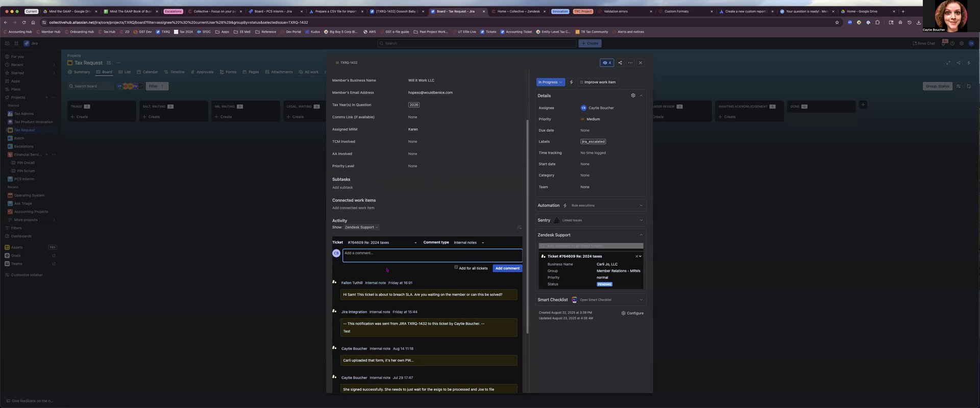Open For you in the sidebar

(17, 57)
